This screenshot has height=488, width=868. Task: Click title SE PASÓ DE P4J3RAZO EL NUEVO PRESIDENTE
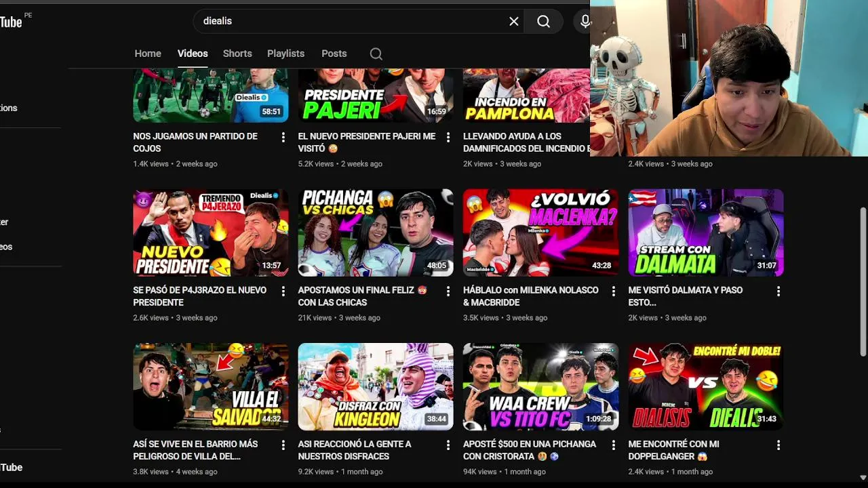point(200,296)
